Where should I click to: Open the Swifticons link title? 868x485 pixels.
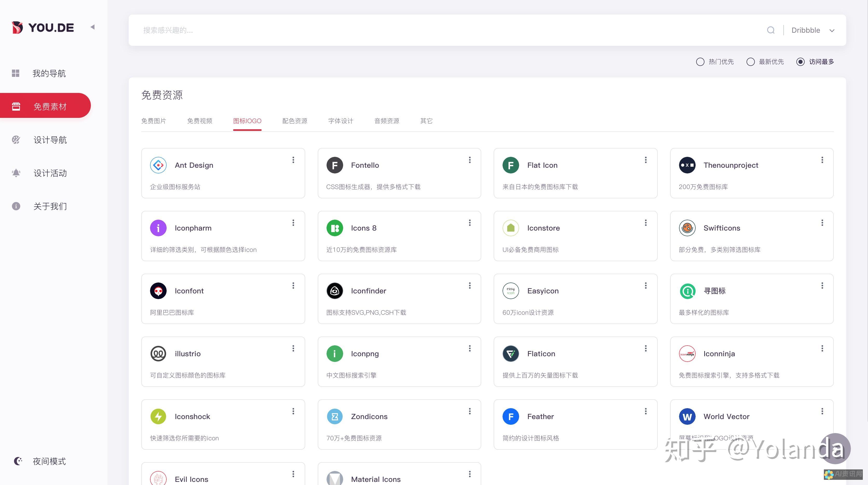(x=722, y=228)
